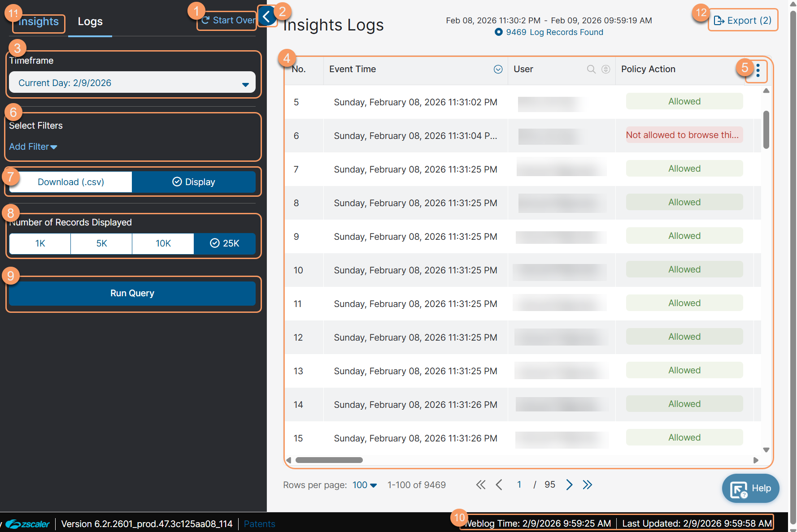This screenshot has height=532, width=797.
Task: Set records displayed to 1K
Action: pos(40,243)
